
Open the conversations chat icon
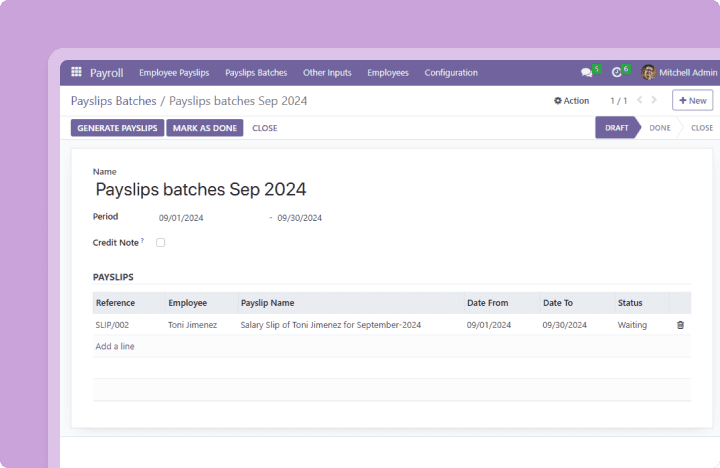[x=587, y=73]
